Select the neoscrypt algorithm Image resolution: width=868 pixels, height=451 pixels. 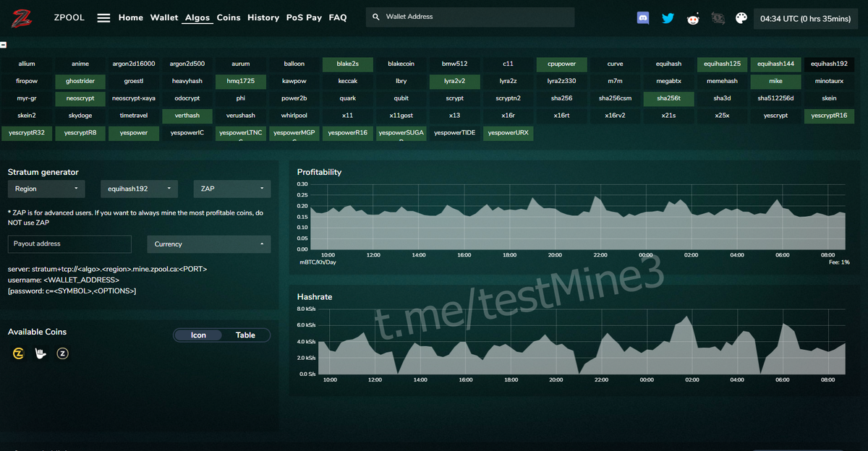[x=80, y=98]
